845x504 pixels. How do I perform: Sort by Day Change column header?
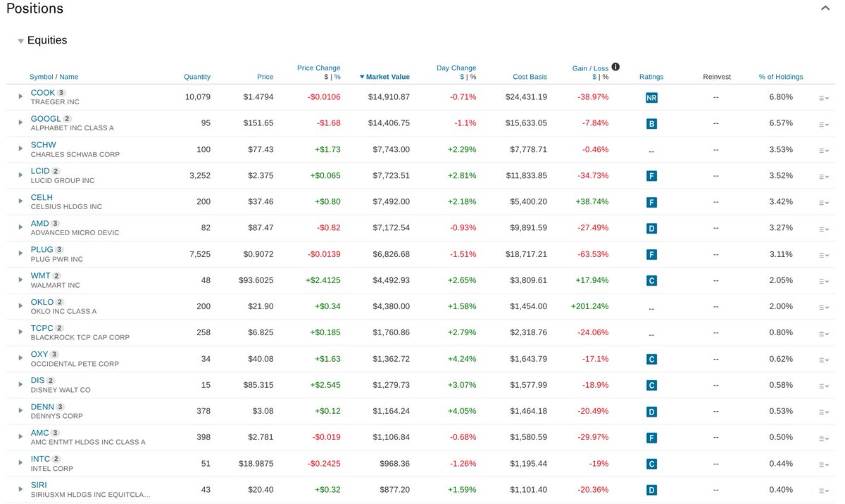click(x=456, y=68)
